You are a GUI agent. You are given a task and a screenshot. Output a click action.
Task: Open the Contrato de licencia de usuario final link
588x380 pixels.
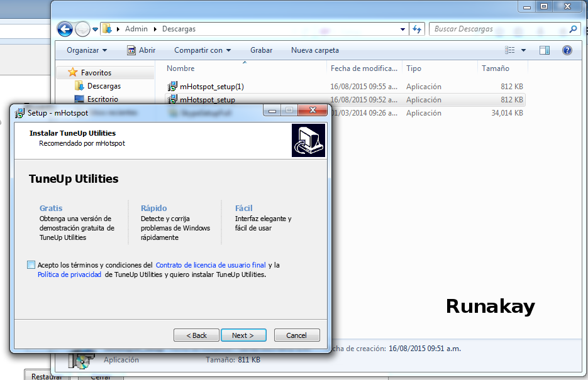211,265
